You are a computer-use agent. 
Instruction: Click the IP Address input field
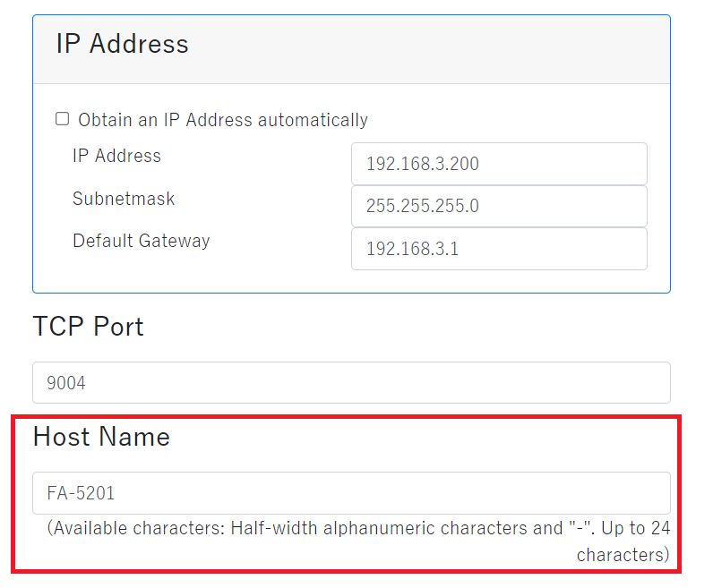498,164
